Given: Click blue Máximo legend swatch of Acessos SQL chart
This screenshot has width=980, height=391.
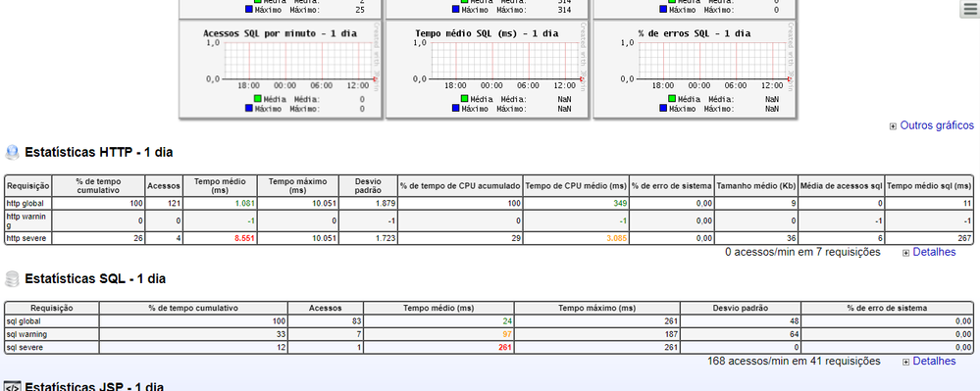Looking at the screenshot, I should 249,109.
